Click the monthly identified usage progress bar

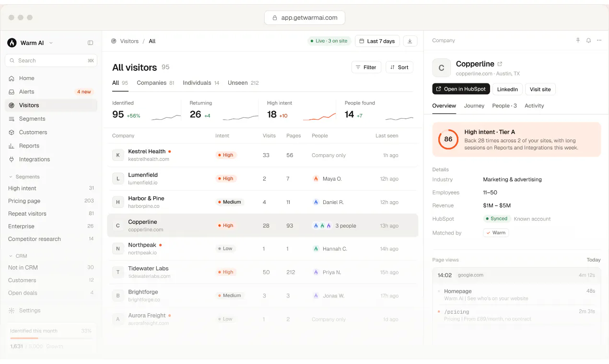(51, 338)
